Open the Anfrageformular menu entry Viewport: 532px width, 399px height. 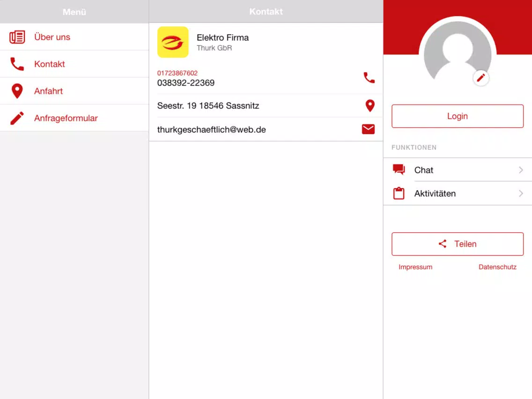(74, 118)
